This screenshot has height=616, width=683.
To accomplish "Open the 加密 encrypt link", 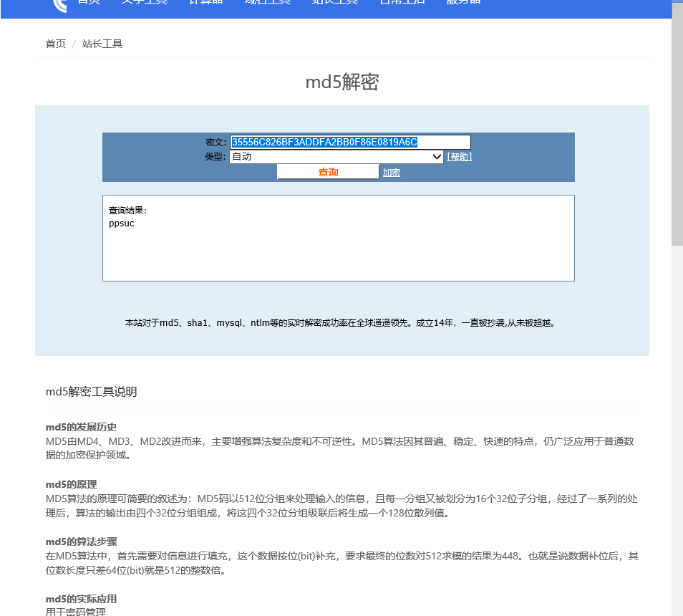I will click(x=391, y=173).
